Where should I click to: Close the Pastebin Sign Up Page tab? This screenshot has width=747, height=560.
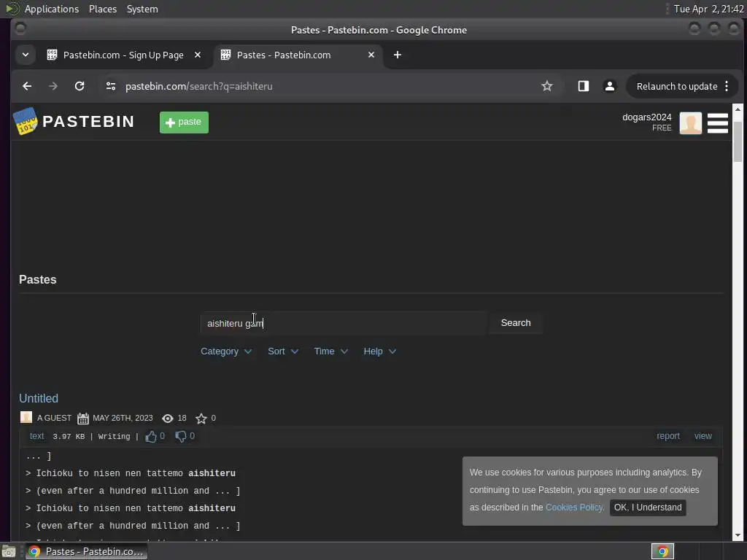pyautogui.click(x=198, y=55)
